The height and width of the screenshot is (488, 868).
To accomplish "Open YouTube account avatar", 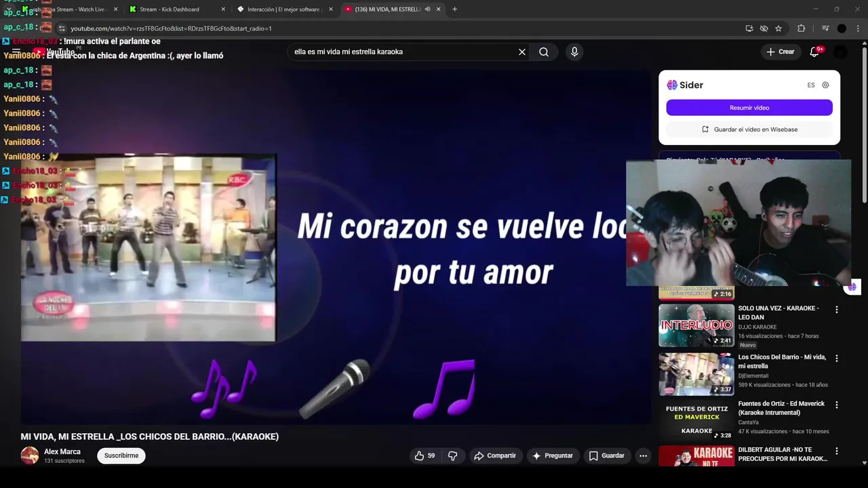I will [840, 52].
